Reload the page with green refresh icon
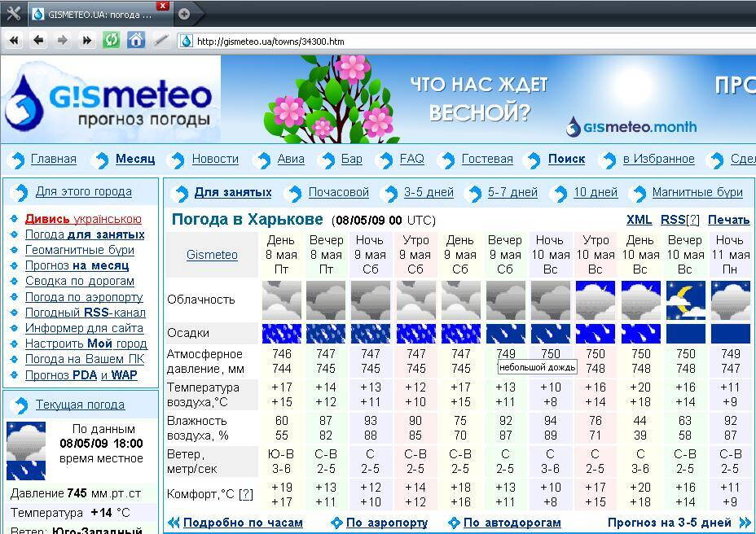The height and width of the screenshot is (534, 756). 112,40
